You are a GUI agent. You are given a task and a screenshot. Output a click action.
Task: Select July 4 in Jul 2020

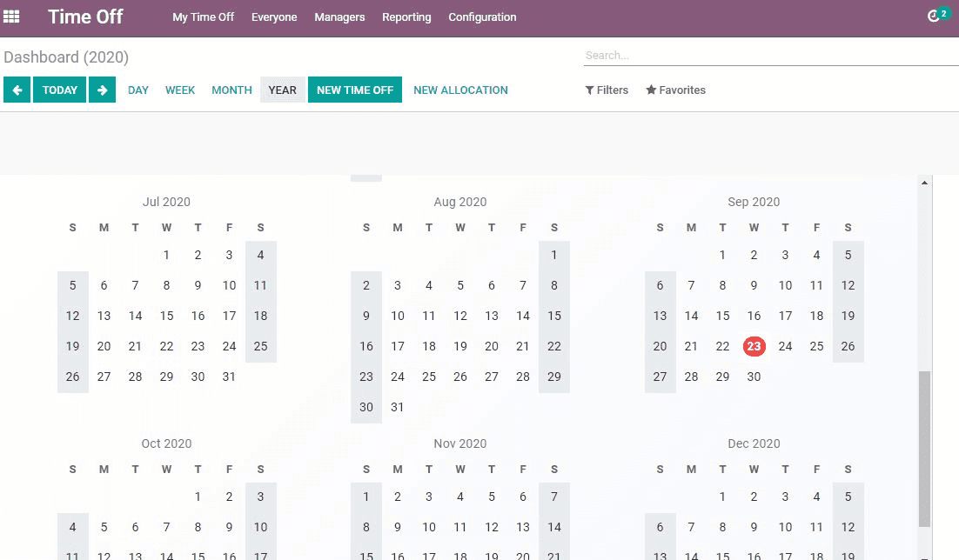point(260,255)
